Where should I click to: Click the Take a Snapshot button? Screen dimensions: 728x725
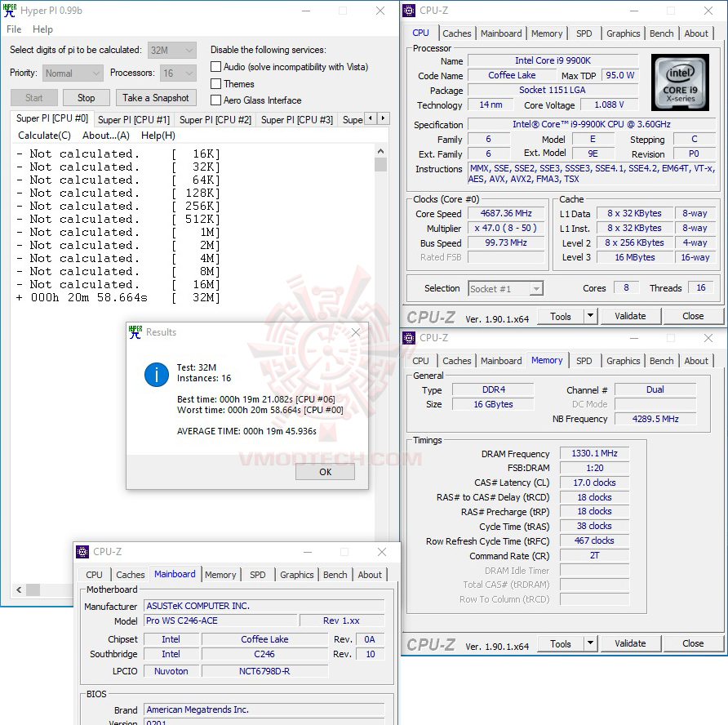pyautogui.click(x=155, y=97)
